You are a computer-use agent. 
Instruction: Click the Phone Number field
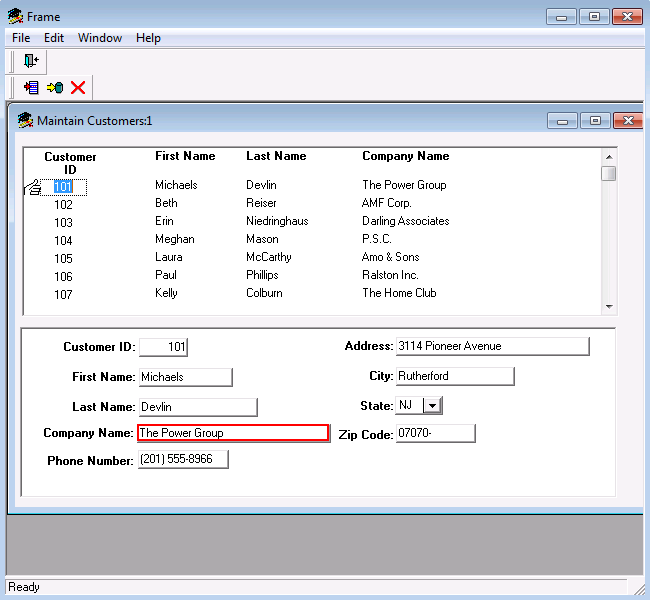coord(183,459)
